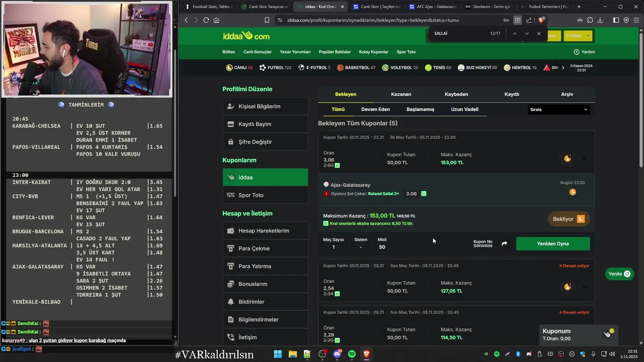The image size is (644, 362).
Task: Select the Tümü sub-tab
Action: [x=338, y=109]
